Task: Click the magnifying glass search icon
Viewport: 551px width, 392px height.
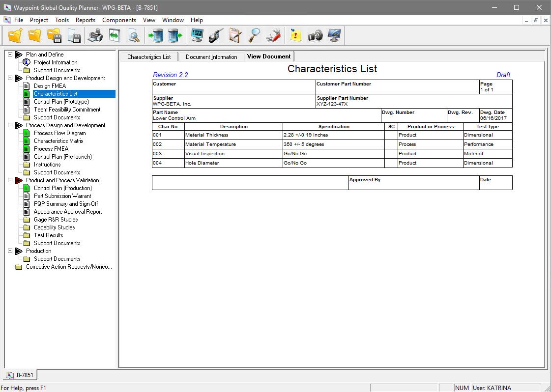Action: [255, 35]
